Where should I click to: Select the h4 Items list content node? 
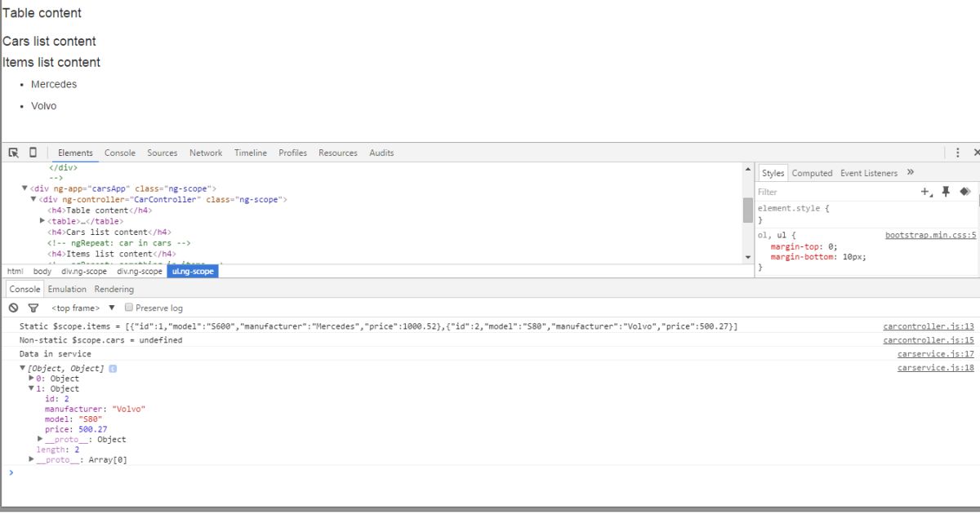point(112,254)
